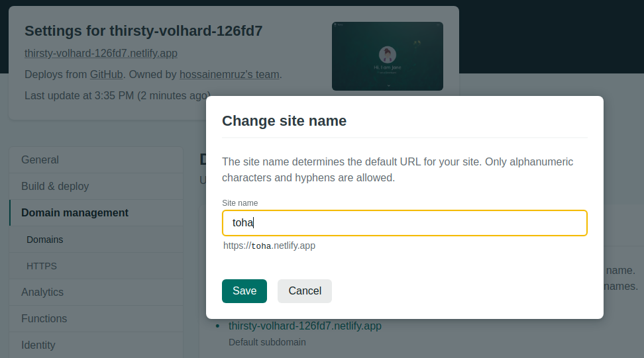Click the 'Change site name' dialog title

pyautogui.click(x=284, y=121)
